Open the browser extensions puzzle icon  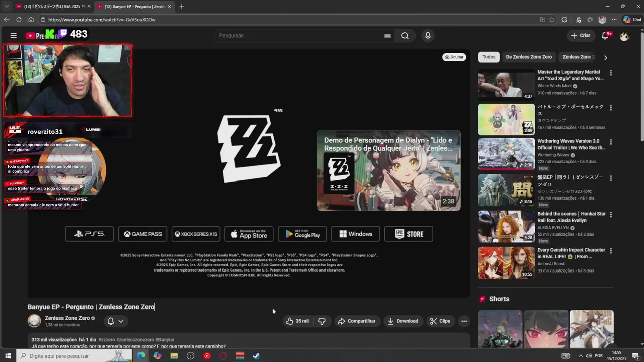click(565, 20)
